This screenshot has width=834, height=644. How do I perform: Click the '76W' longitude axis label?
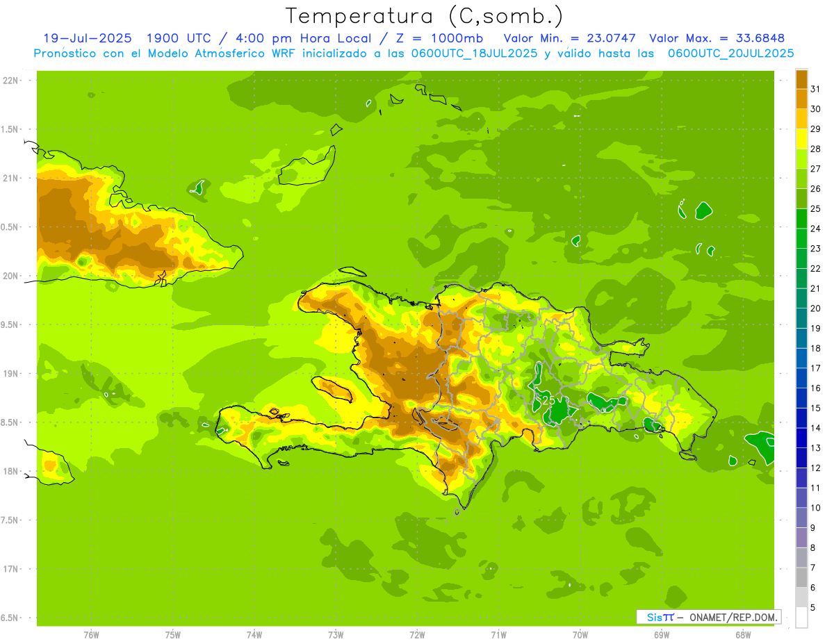tap(91, 634)
